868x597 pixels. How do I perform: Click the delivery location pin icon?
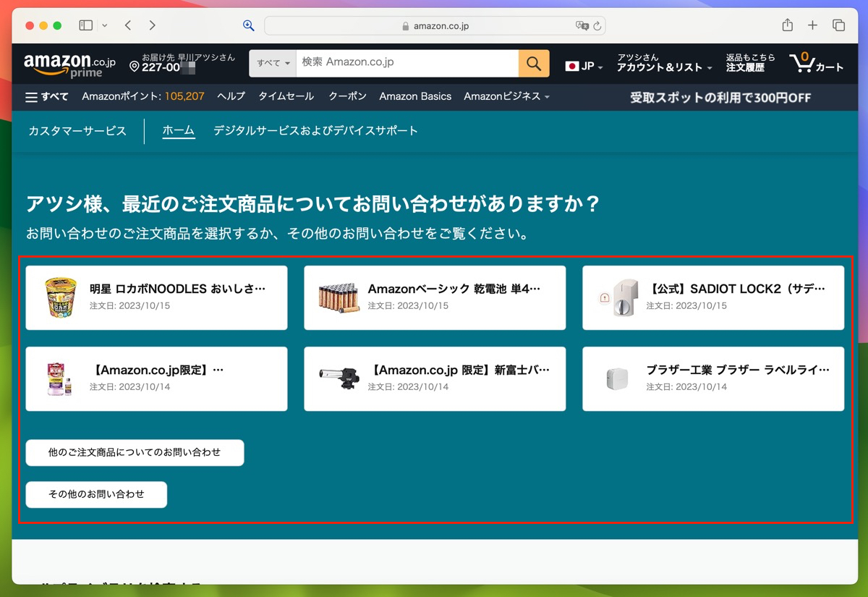[134, 67]
